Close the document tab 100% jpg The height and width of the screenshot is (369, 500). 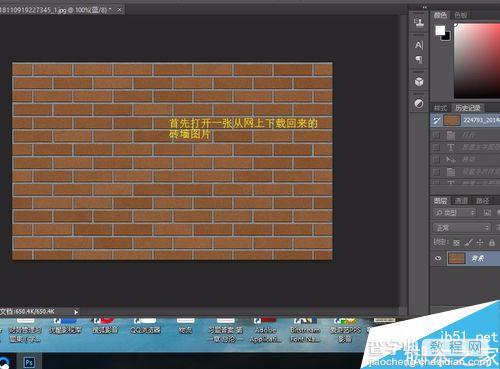tap(119, 10)
